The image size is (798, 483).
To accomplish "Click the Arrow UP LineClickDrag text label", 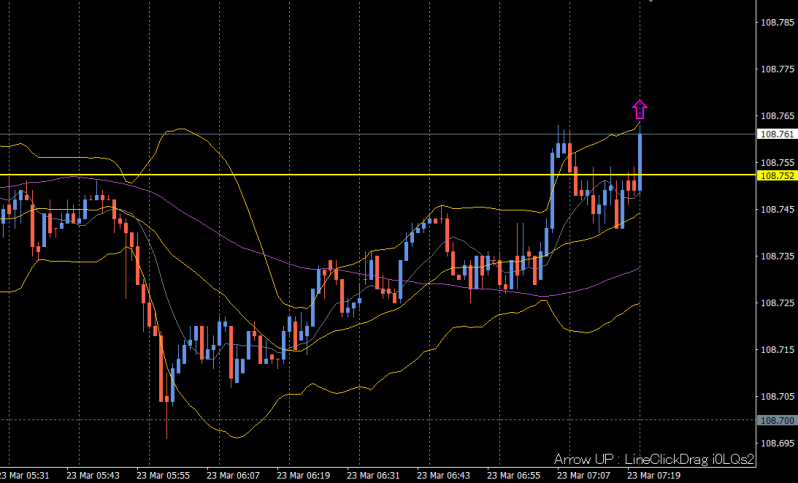I will coord(653,458).
